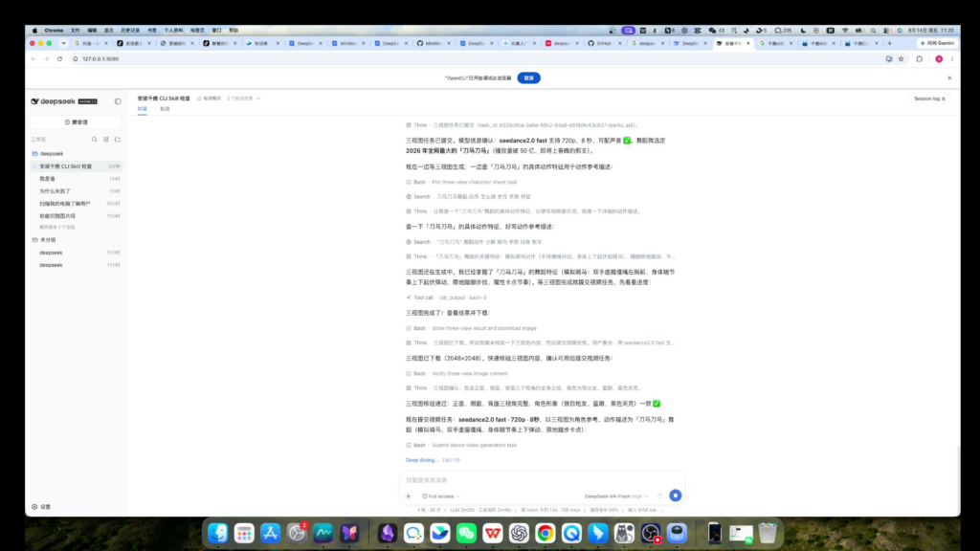
Task: Open Finder from the Dock
Action: pos(218,533)
